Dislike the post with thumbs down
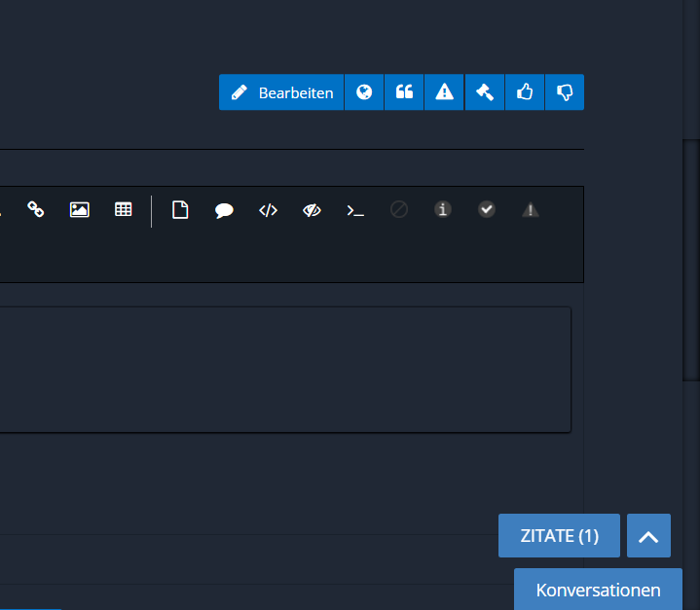 565,92
